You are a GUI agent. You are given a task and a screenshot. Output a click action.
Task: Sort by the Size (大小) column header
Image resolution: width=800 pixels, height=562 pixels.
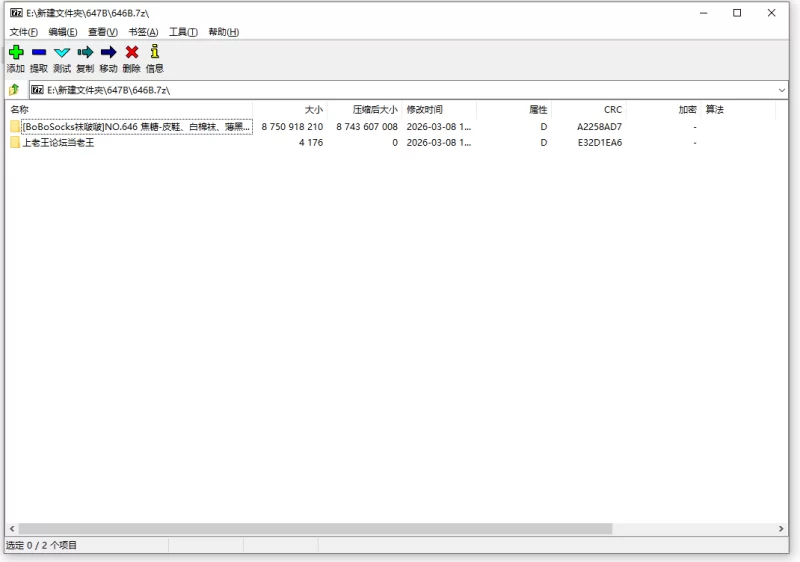313,109
